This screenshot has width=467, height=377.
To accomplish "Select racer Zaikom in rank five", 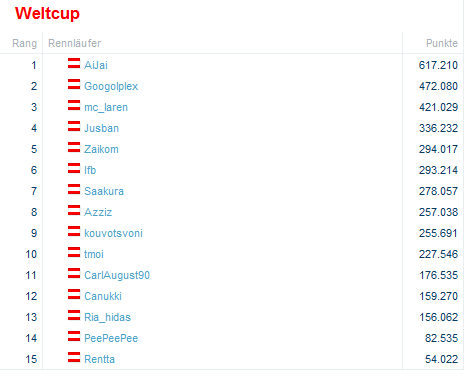I will tap(101, 149).
